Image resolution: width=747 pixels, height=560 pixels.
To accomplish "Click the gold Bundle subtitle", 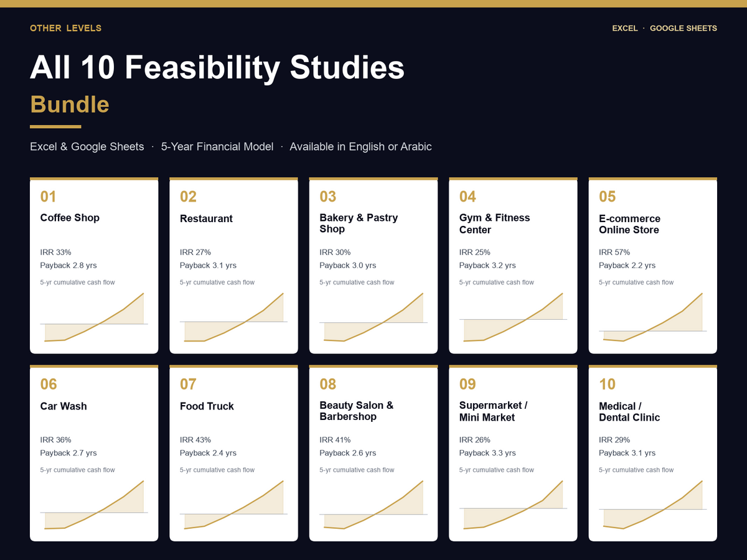I will click(x=70, y=104).
